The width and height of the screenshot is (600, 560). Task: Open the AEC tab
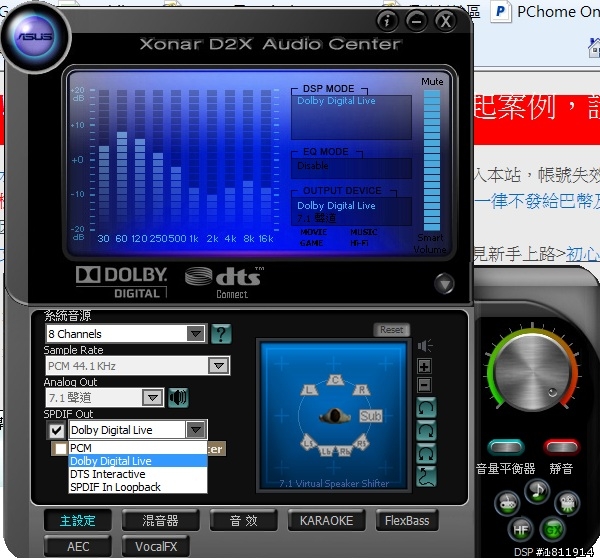click(78, 546)
